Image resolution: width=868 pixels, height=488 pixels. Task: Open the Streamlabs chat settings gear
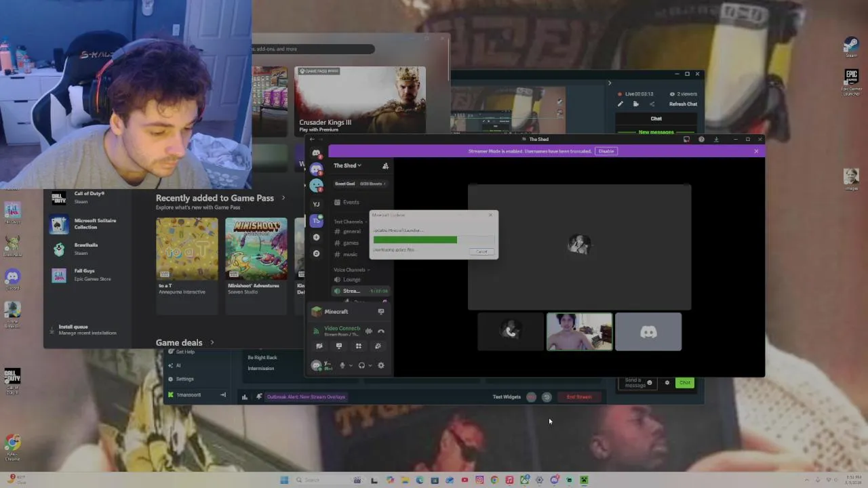pyautogui.click(x=667, y=383)
